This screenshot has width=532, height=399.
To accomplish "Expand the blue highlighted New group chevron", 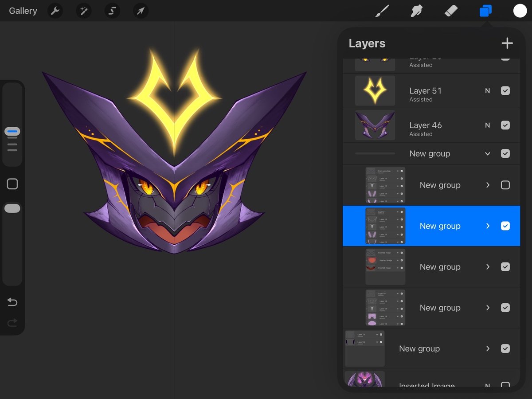I will (488, 226).
